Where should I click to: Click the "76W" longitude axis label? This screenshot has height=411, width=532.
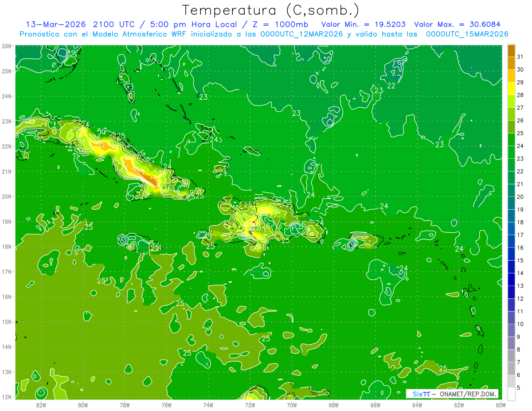(x=166, y=404)
